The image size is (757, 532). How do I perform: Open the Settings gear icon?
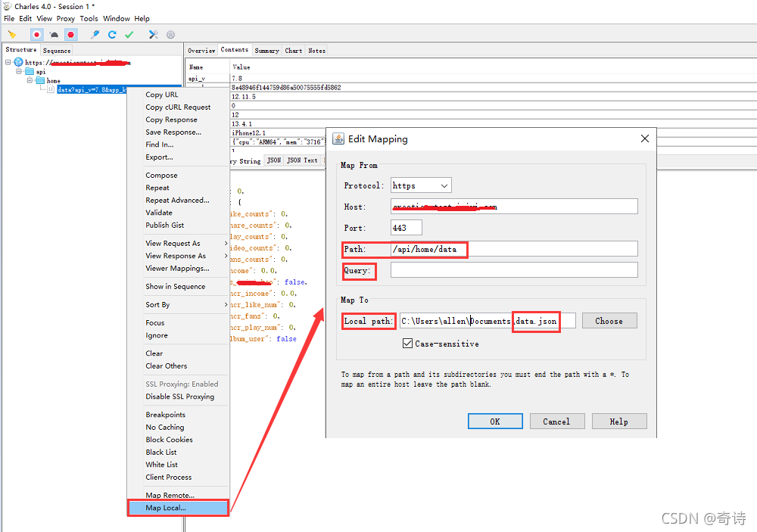170,35
